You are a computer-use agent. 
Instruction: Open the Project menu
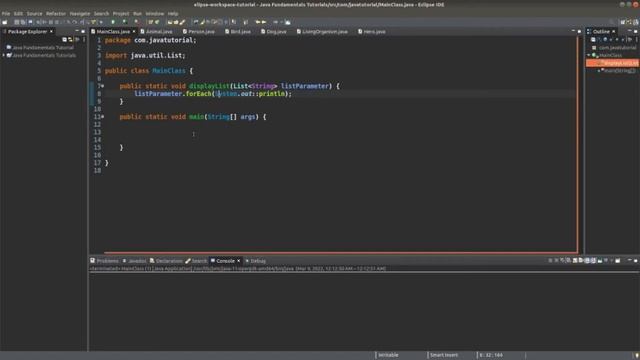(x=121, y=13)
